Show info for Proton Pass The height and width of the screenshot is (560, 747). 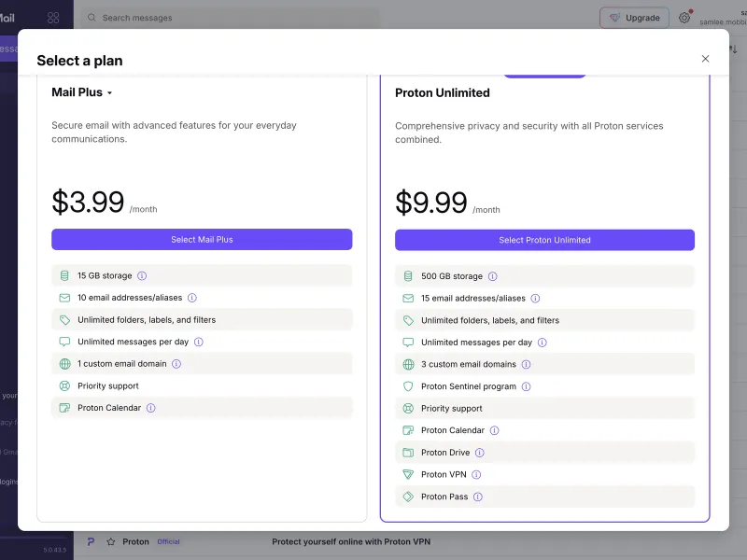[478, 497]
